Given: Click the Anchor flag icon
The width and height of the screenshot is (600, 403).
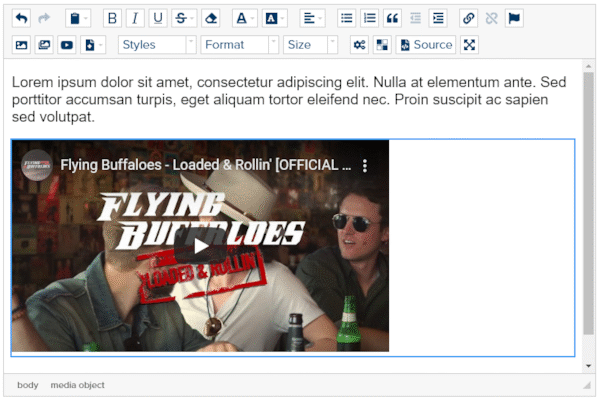Looking at the screenshot, I should pyautogui.click(x=514, y=18).
